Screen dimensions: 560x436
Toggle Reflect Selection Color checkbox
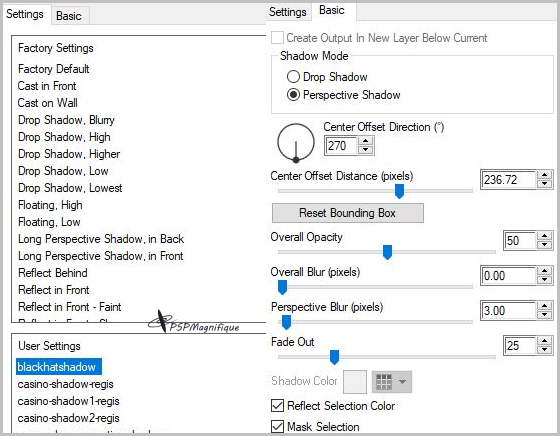click(278, 406)
